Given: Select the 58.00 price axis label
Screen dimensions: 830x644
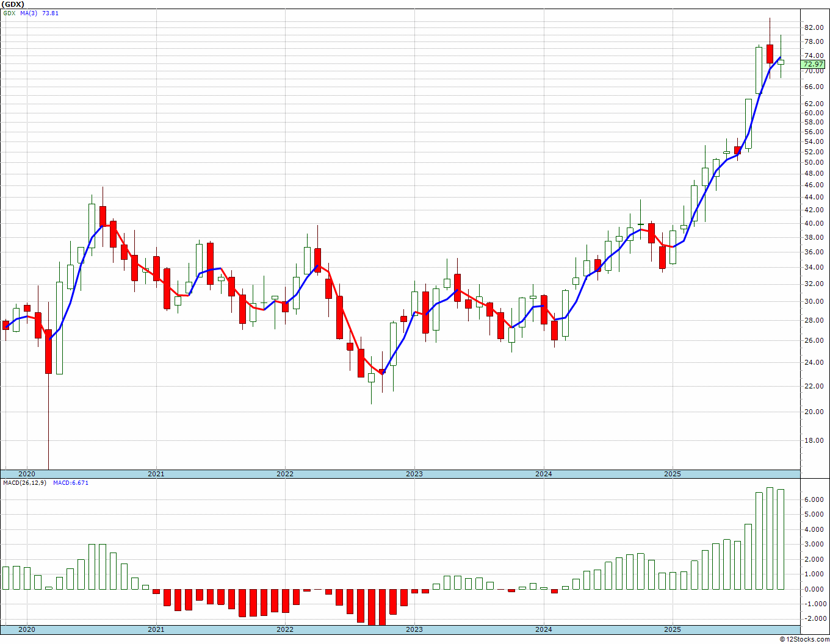Looking at the screenshot, I should [x=814, y=123].
